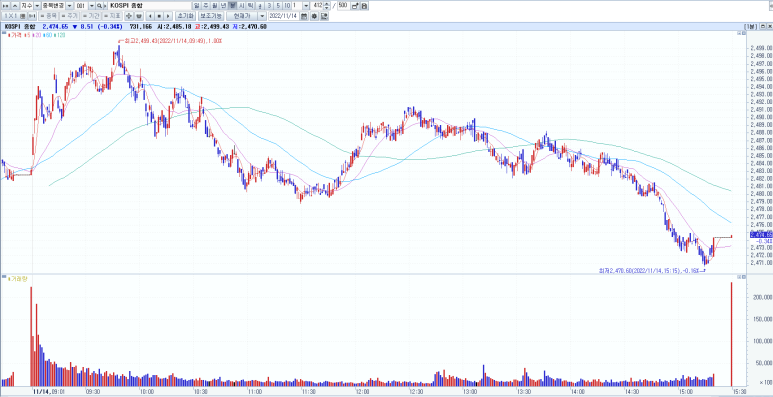Image resolution: width=773 pixels, height=397 pixels.
Task: Open the 보조기능 auxiliary functions button
Action: [x=211, y=16]
